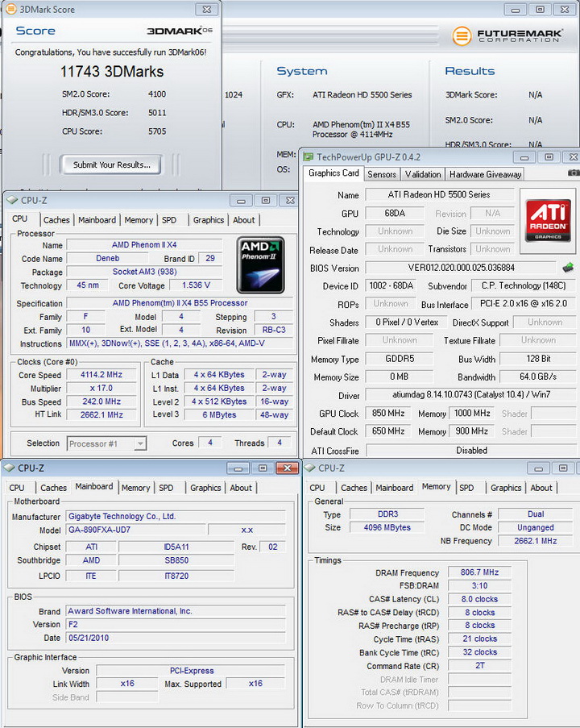
Task: Click the '11743 3DMarks' score text
Action: click(x=112, y=72)
